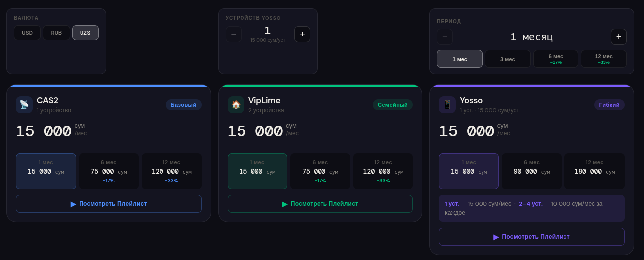
Task: Choose UZS currency option
Action: [x=85, y=33]
